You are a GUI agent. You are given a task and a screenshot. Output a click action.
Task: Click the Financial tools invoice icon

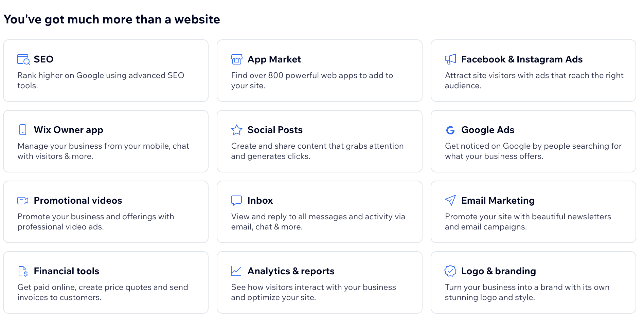coord(23,271)
